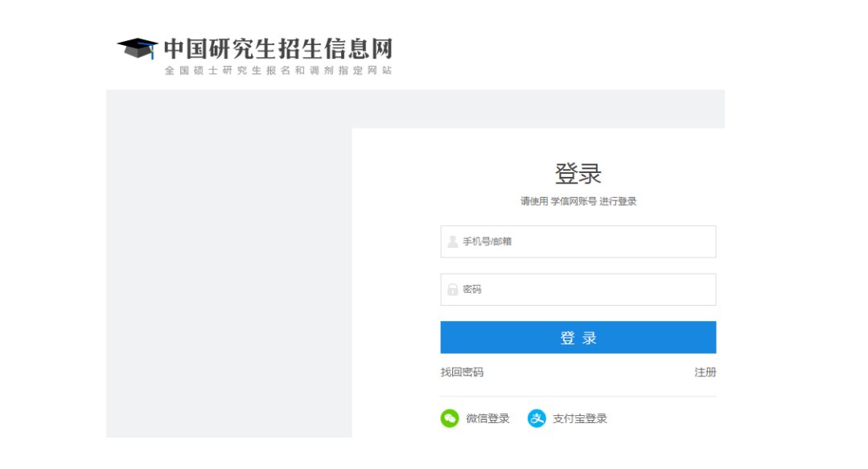
Task: Click the WeChat login icon
Action: pos(450,418)
